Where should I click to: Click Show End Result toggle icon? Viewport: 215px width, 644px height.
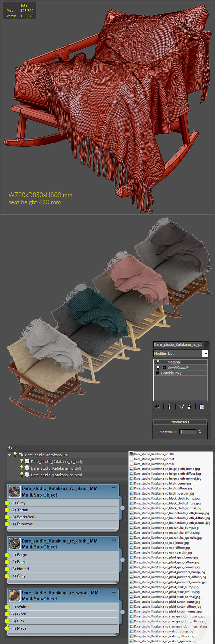click(x=169, y=406)
